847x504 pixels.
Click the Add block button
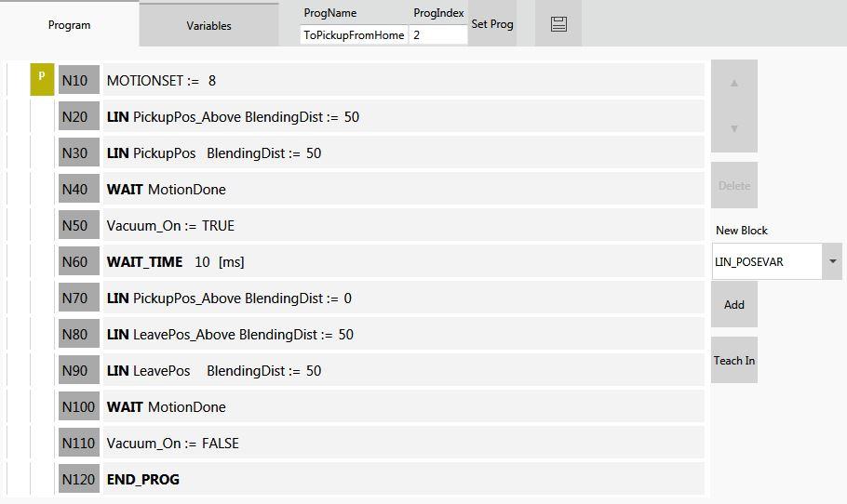pos(734,305)
